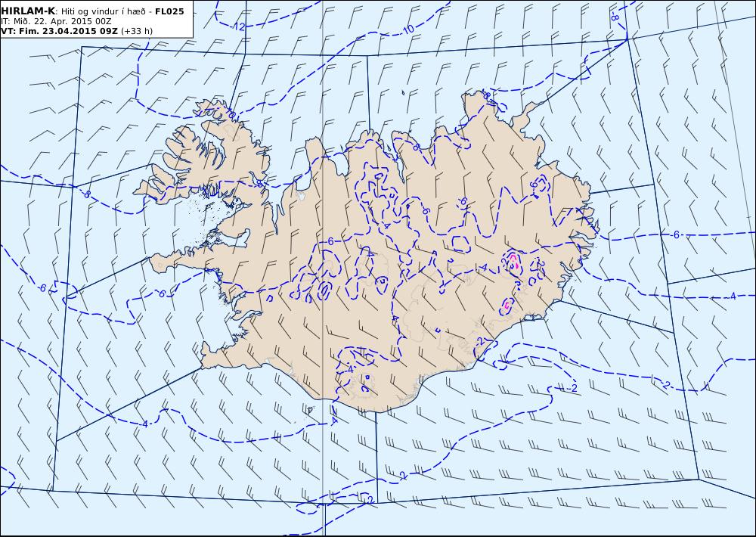This screenshot has width=756, height=537.
Task: Click the -12 contour label
Action: (x=237, y=26)
